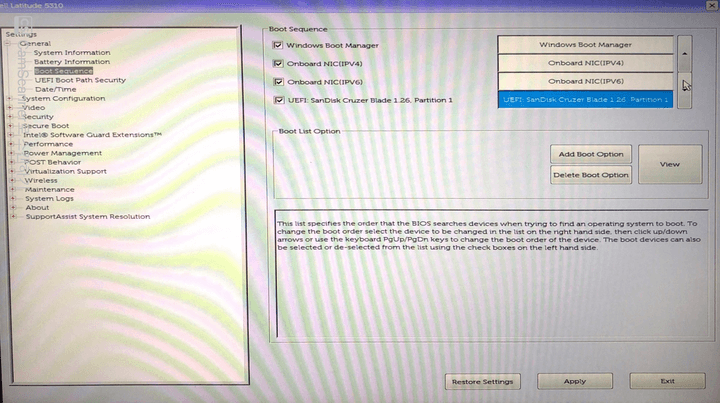Expand SupportAssist System Resolution node
The height and width of the screenshot is (403, 720).
click(x=14, y=216)
